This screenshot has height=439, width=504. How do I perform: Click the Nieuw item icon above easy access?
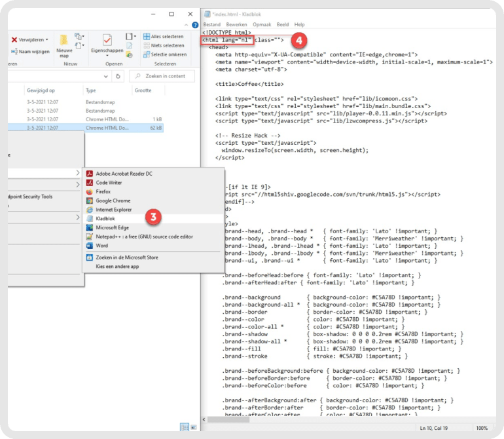click(78, 36)
